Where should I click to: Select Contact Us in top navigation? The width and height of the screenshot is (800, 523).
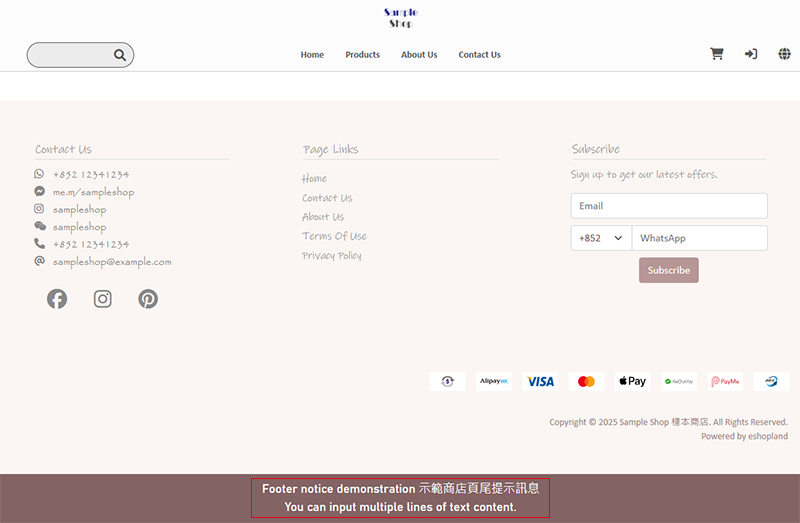(x=479, y=55)
